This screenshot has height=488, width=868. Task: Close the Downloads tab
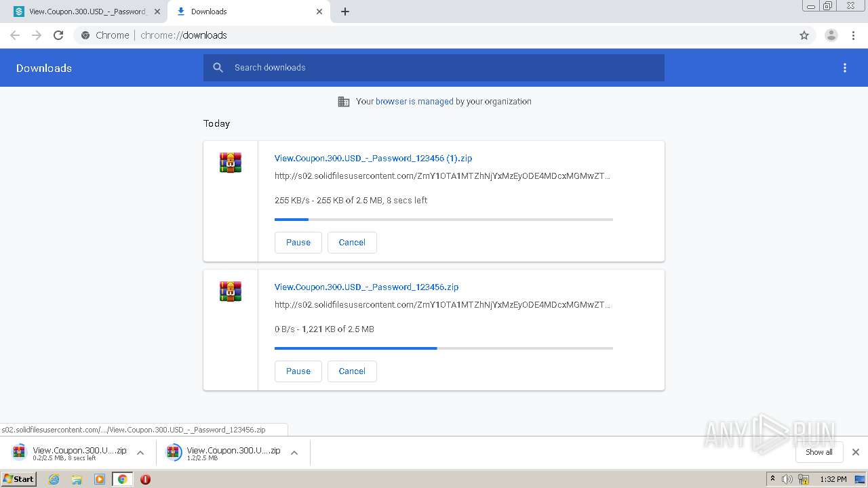tap(319, 12)
